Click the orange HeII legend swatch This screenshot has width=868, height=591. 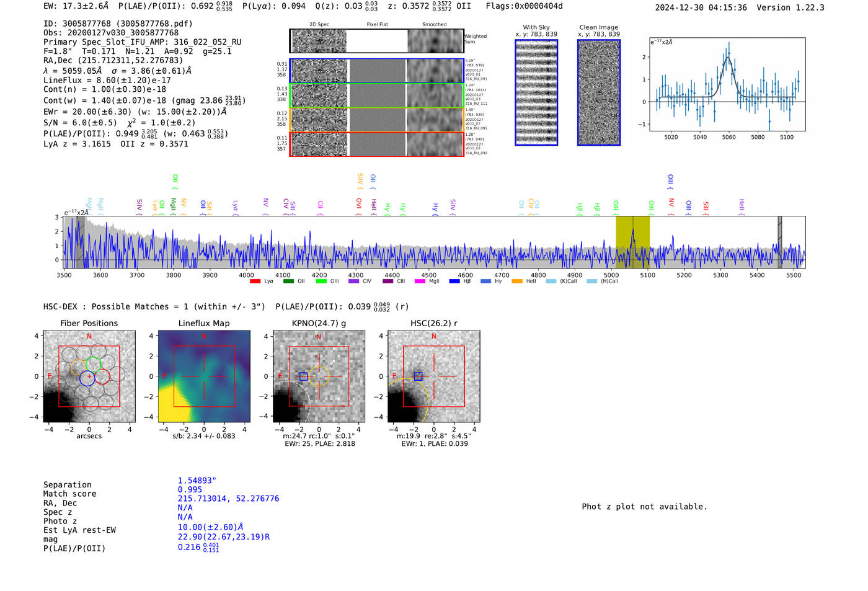click(517, 282)
